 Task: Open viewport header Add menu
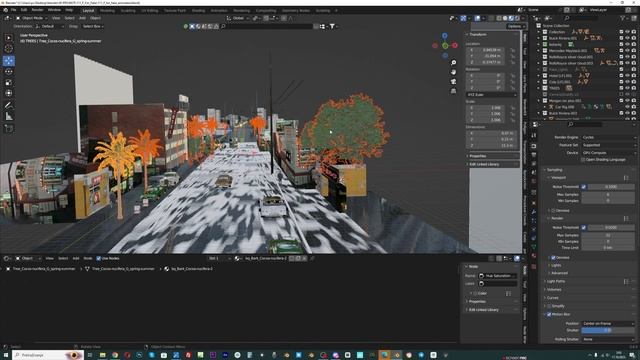click(82, 18)
